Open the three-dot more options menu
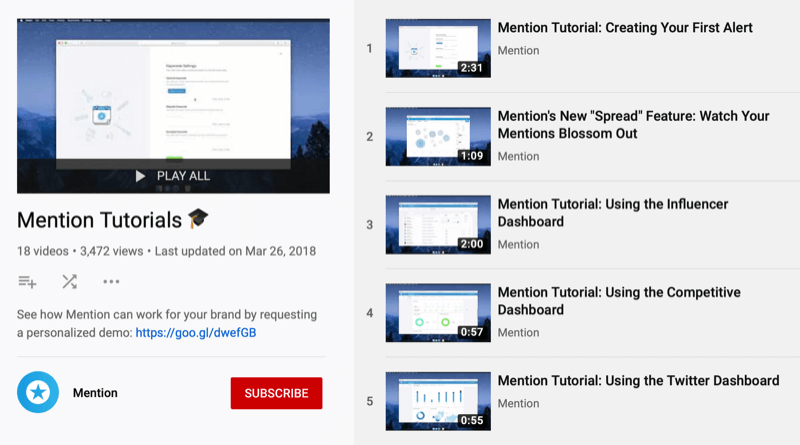Screen dimensions: 800x445 pyautogui.click(x=111, y=282)
